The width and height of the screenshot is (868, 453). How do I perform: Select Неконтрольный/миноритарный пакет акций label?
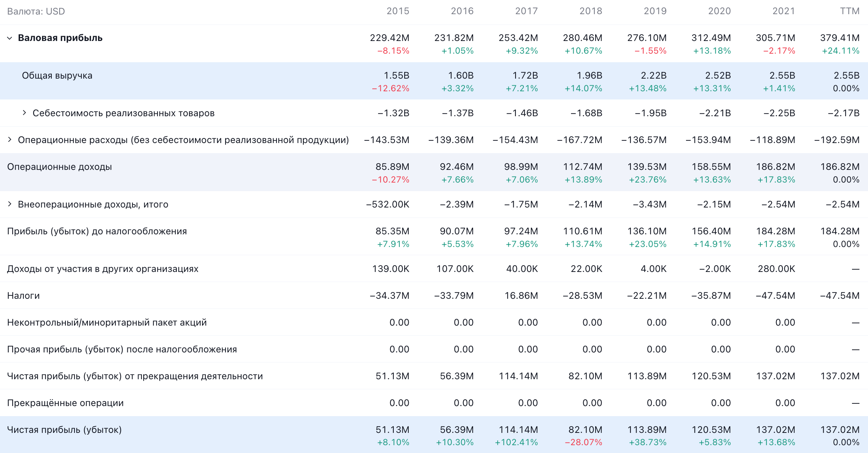pyautogui.click(x=107, y=323)
